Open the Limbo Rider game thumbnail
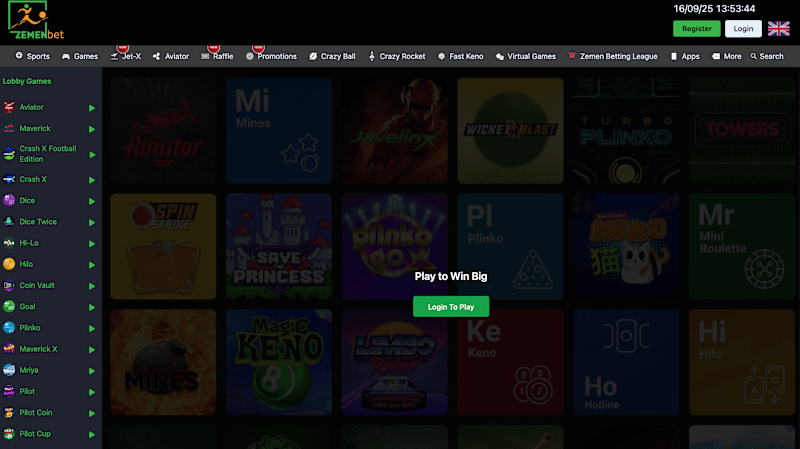 coord(394,362)
